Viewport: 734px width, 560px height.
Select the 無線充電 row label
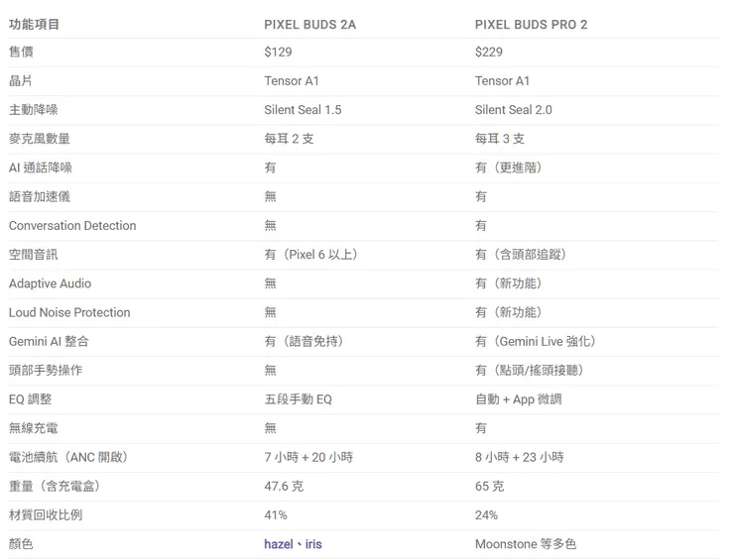coord(34,428)
